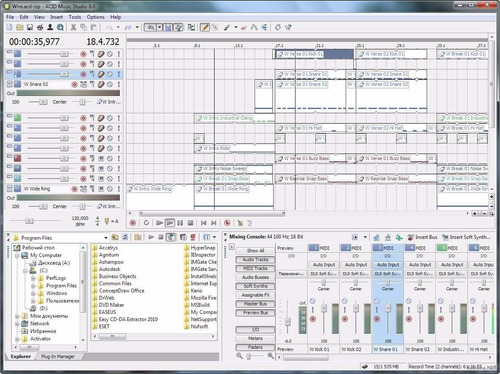Cut the selection with the scissors icon
Viewport: 500px width, 374px height.
click(73, 27)
